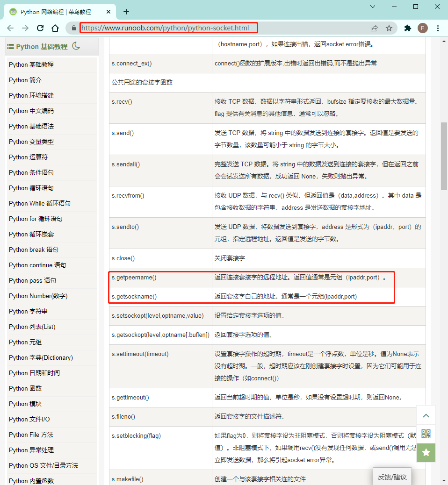Click s.setsockopt(level,optname,value) cell
Screen dimensions: 448x485
click(160, 316)
